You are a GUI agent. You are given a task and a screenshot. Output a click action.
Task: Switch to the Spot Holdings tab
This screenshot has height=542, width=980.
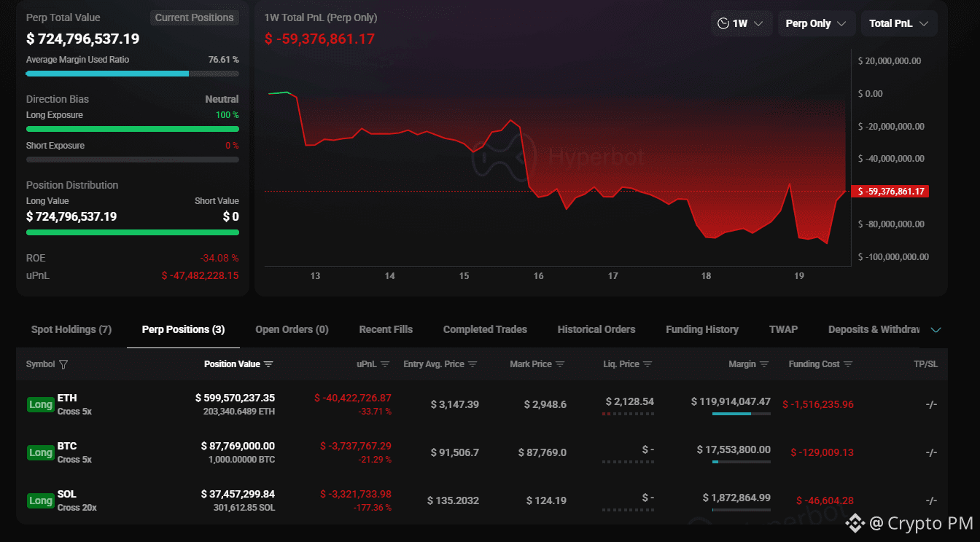tap(71, 329)
